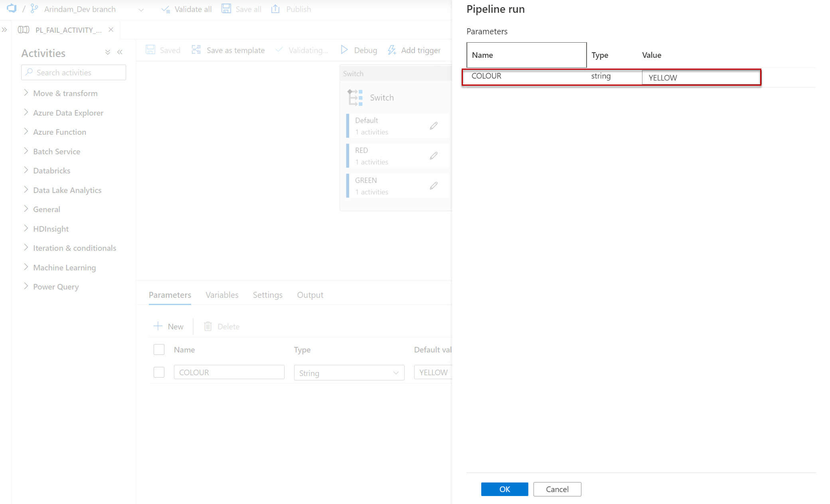Open the String type dropdown

point(349,373)
